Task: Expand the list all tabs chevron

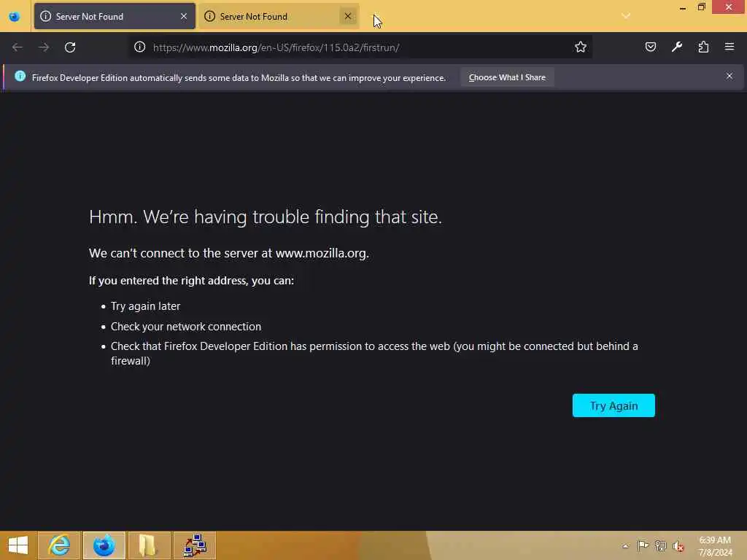Action: 626,16
